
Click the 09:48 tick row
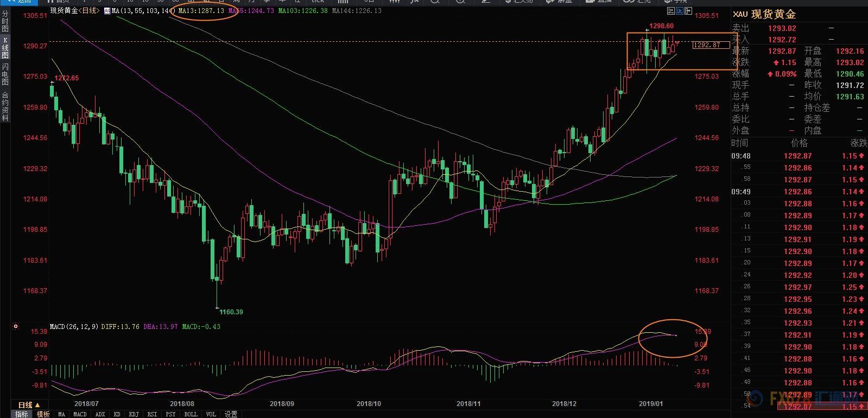799,156
